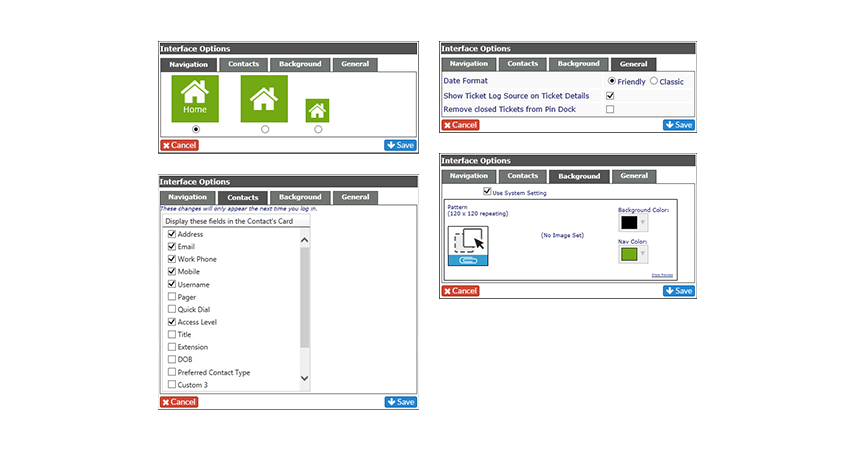Click the contact fields list down arrow
852x452 pixels.
(x=304, y=378)
